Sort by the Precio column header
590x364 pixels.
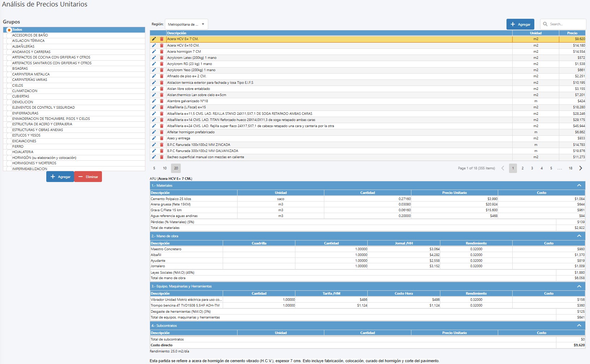point(572,33)
